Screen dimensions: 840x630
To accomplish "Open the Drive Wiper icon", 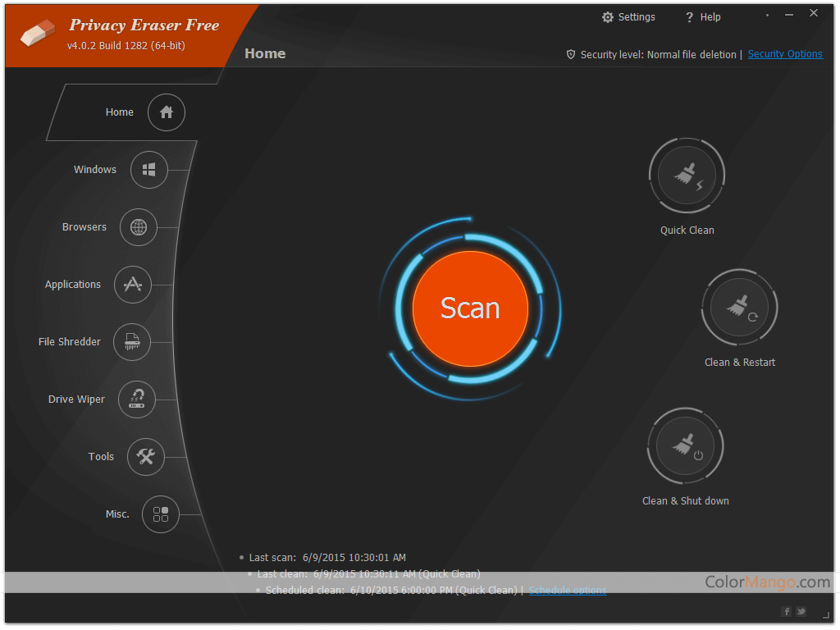I will tap(137, 399).
